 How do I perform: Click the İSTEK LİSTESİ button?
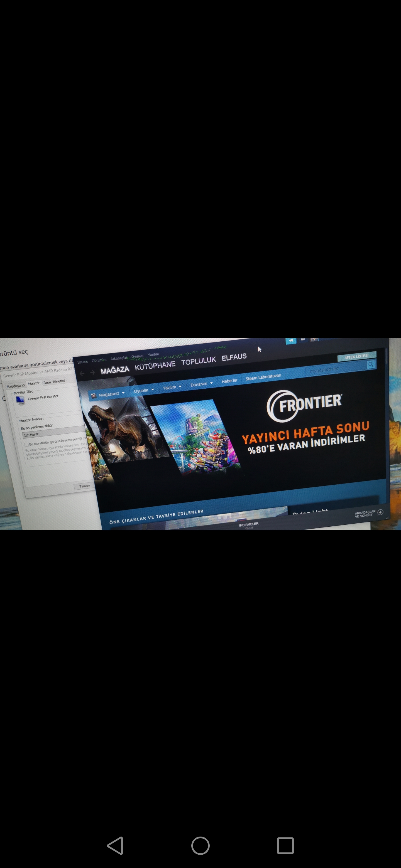point(357,356)
